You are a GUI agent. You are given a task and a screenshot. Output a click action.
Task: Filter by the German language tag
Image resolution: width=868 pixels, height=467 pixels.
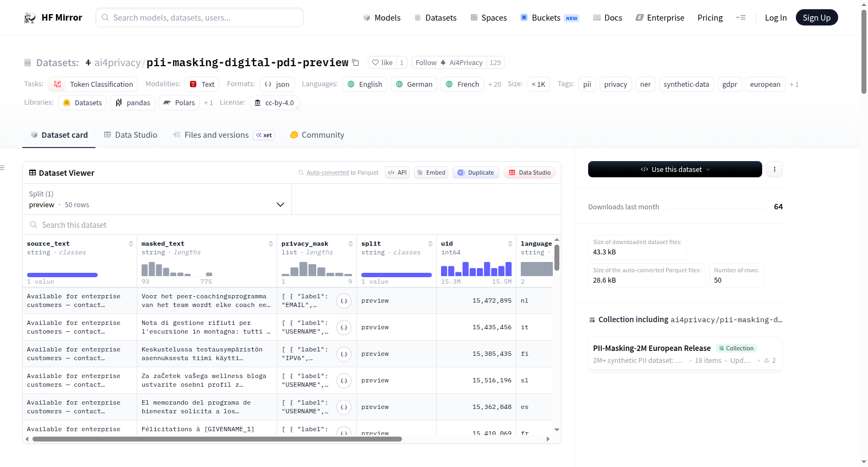coord(414,84)
